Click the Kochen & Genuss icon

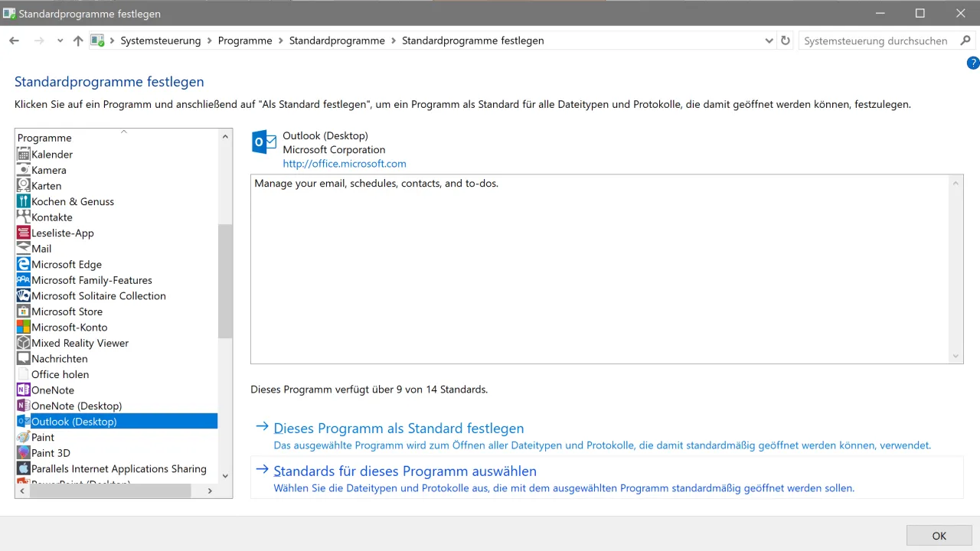[23, 201]
